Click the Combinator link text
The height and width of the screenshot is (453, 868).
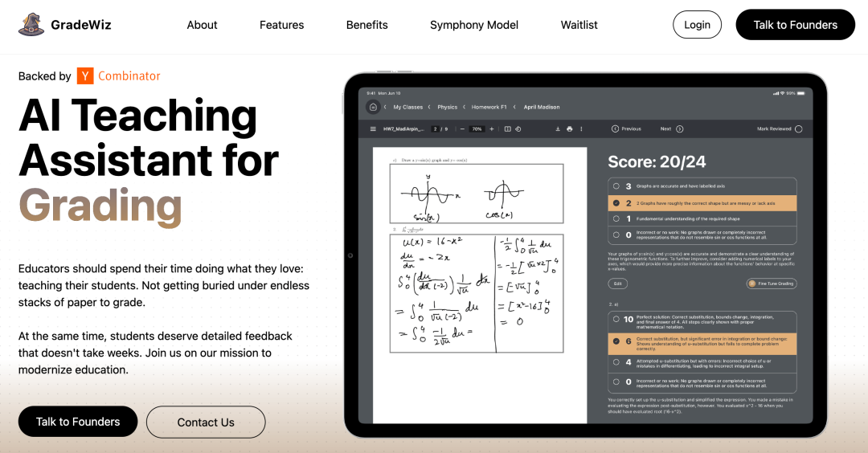point(129,75)
